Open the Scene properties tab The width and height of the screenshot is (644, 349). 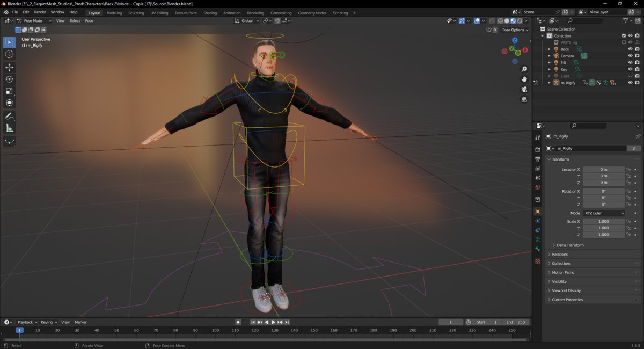[538, 178]
